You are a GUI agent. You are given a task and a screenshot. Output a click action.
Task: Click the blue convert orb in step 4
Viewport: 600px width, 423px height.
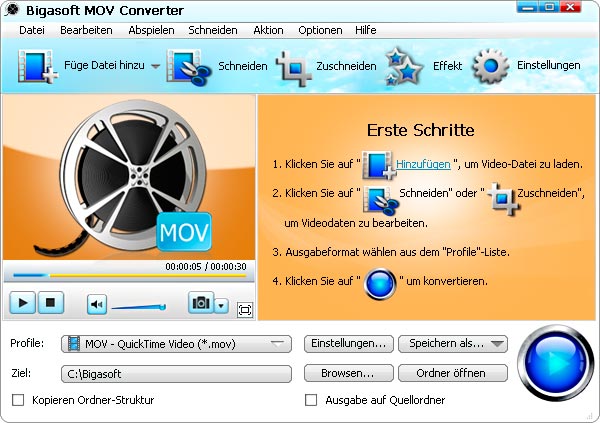click(380, 284)
